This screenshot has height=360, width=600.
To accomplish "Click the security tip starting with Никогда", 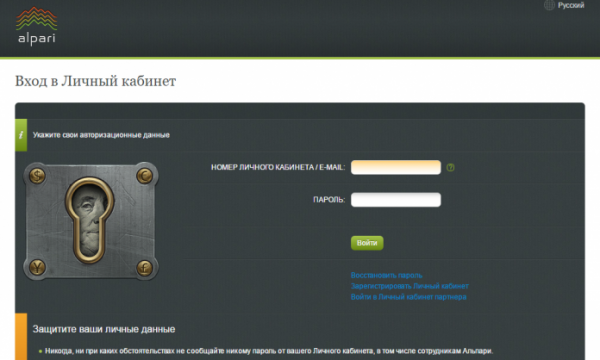I will [269, 351].
